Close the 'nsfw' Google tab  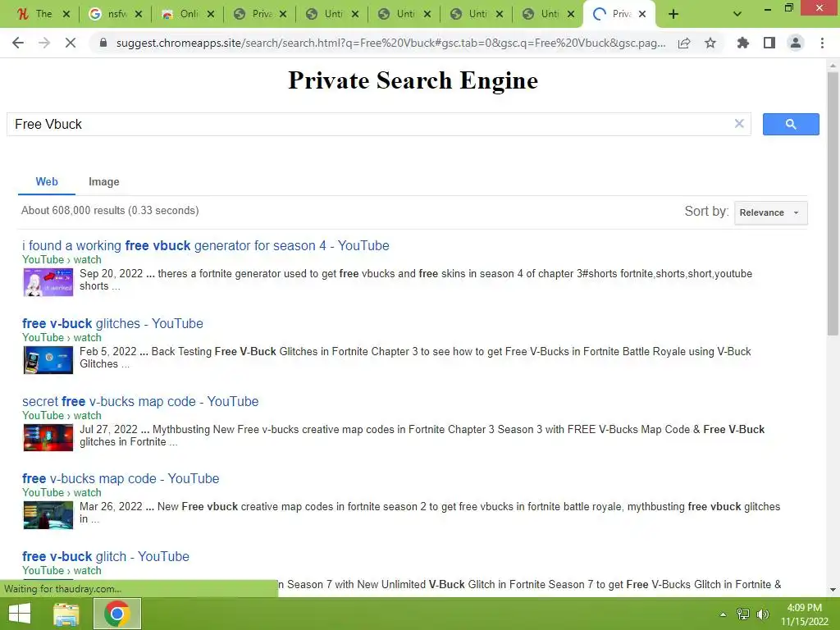tap(139, 15)
